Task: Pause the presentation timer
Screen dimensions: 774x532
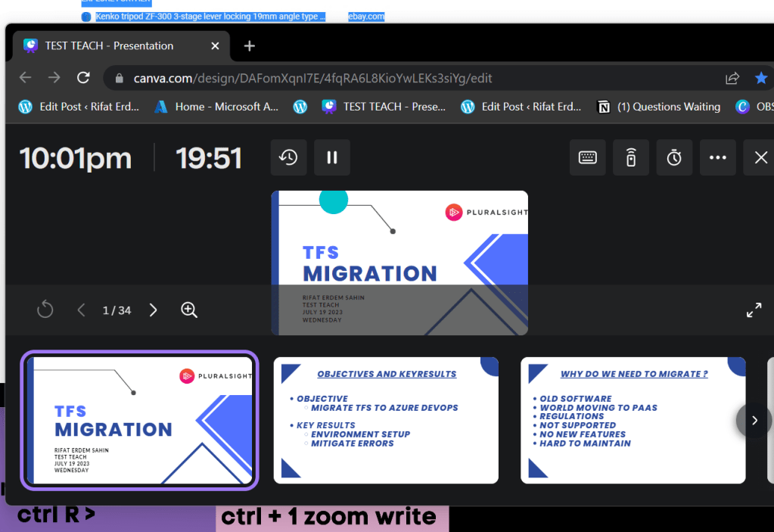Action: pyautogui.click(x=332, y=157)
